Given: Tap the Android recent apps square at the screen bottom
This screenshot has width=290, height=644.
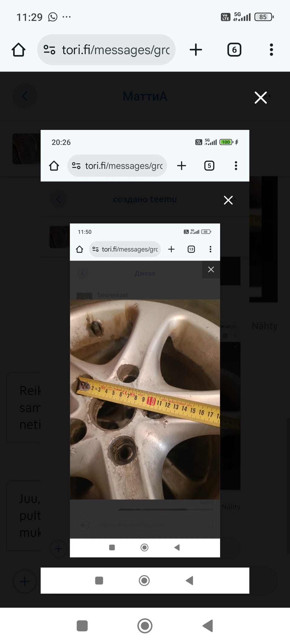Looking at the screenshot, I should (x=82, y=626).
